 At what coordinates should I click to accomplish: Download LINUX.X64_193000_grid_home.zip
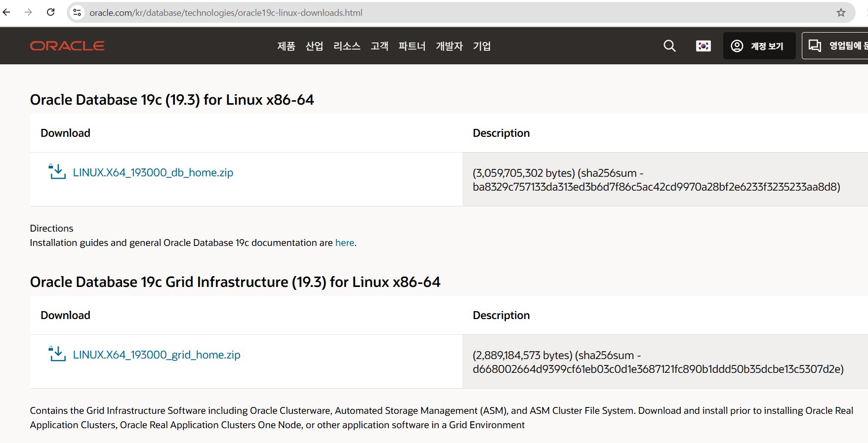157,355
